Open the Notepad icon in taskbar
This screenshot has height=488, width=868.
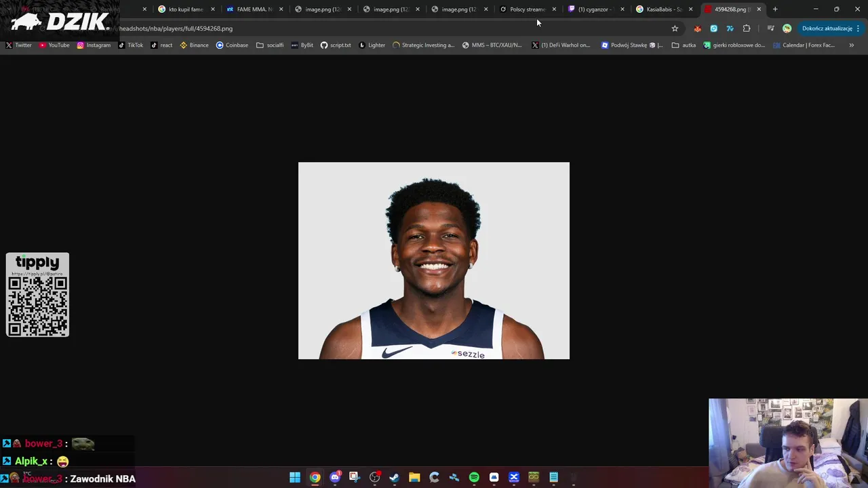[553, 477]
